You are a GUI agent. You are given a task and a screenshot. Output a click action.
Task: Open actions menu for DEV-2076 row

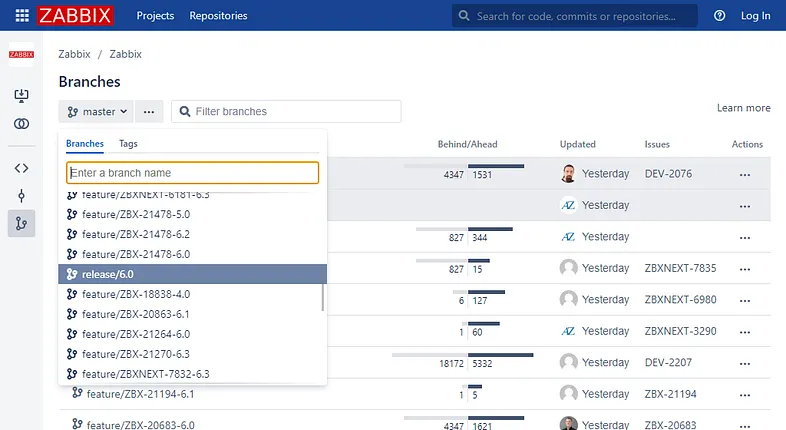pyautogui.click(x=745, y=175)
